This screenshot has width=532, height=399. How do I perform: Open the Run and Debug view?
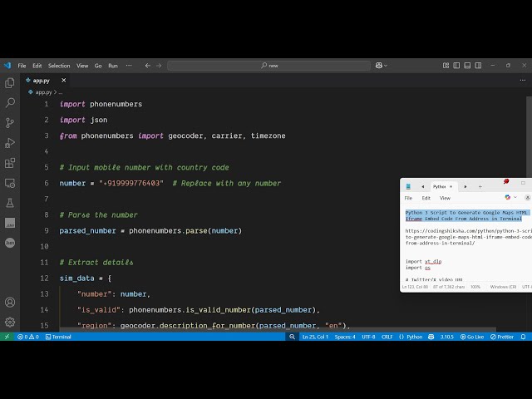point(10,143)
